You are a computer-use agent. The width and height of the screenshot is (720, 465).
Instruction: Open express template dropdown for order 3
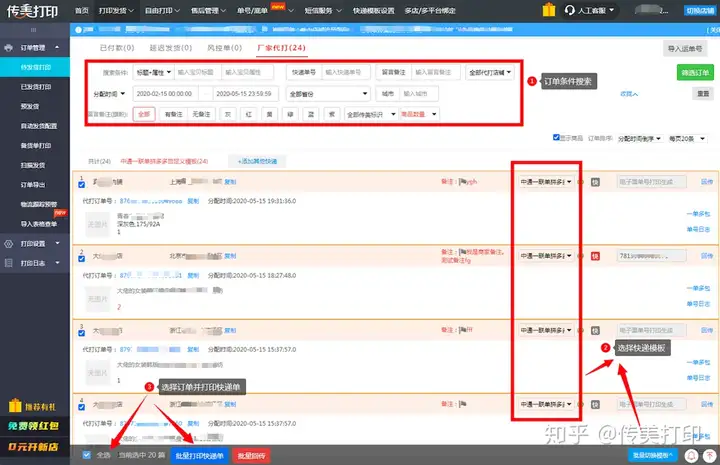546,330
